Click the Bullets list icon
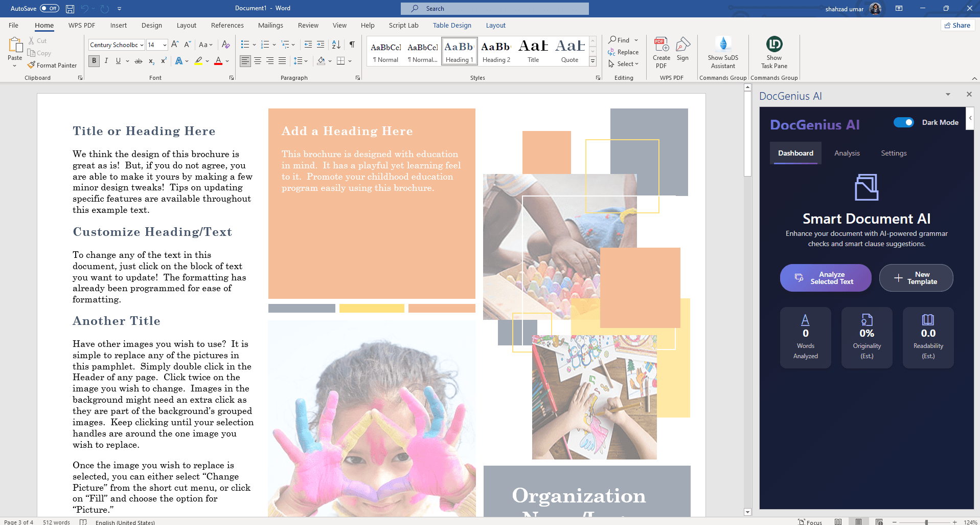980x525 pixels. [245, 45]
